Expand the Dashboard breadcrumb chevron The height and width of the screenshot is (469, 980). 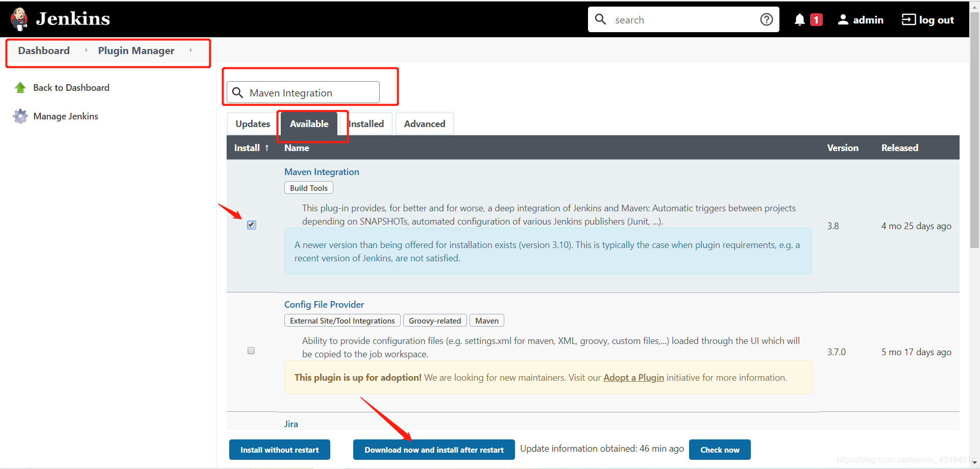86,50
